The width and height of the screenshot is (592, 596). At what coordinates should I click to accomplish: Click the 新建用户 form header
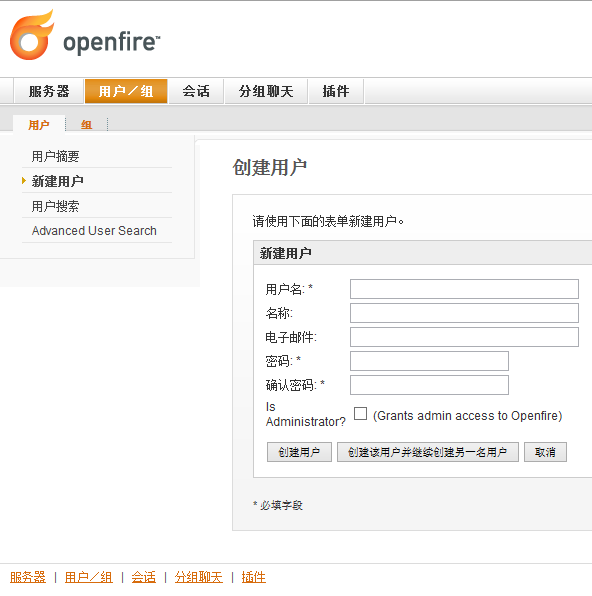(286, 253)
